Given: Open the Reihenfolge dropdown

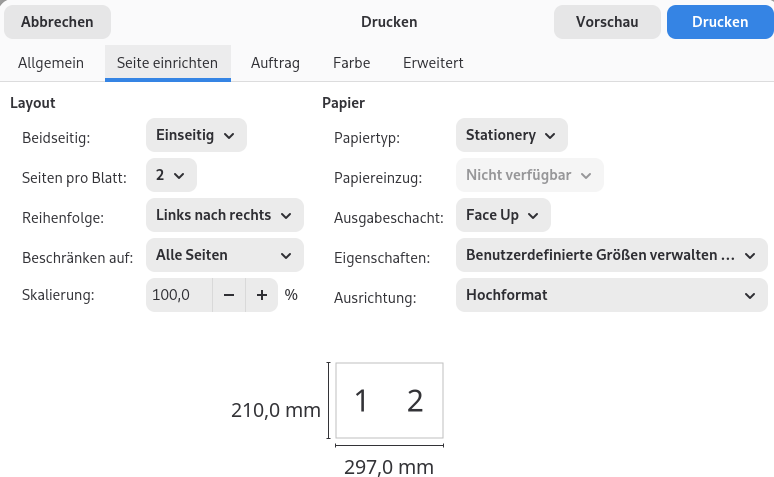Looking at the screenshot, I should 224,215.
